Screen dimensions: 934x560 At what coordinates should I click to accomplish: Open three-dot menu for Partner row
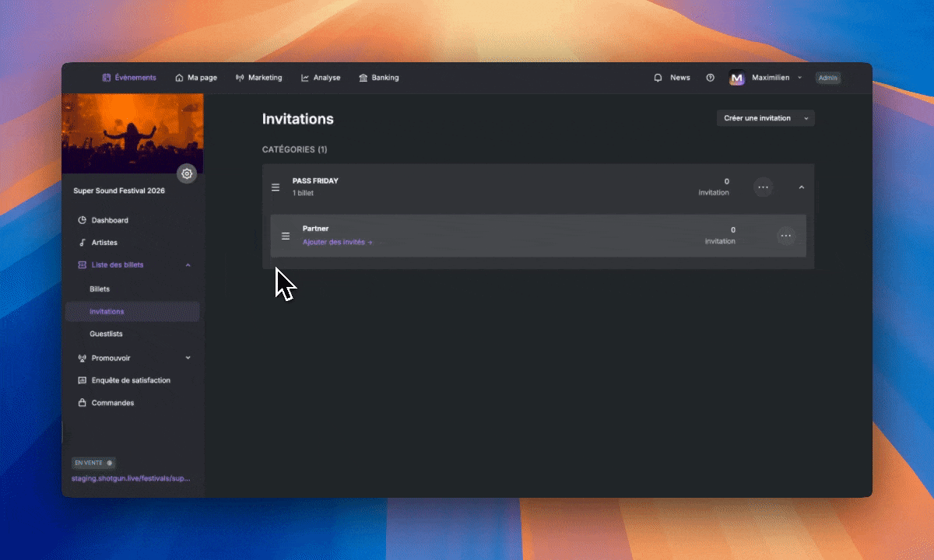pyautogui.click(x=786, y=236)
